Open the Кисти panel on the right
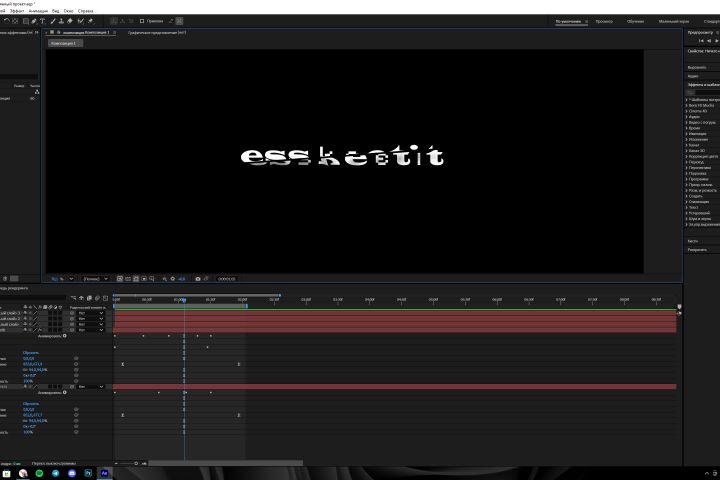Image resolution: width=720 pixels, height=480 pixels. pyautogui.click(x=692, y=241)
